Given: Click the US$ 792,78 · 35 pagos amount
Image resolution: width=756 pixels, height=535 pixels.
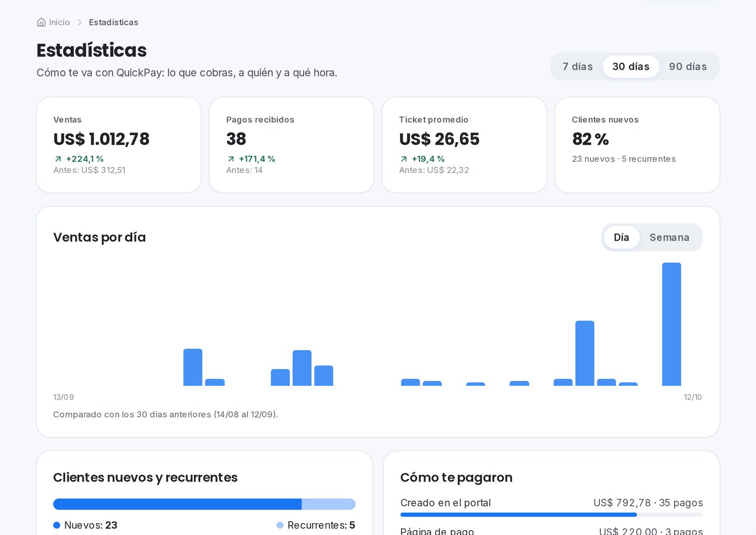Looking at the screenshot, I should 648,503.
